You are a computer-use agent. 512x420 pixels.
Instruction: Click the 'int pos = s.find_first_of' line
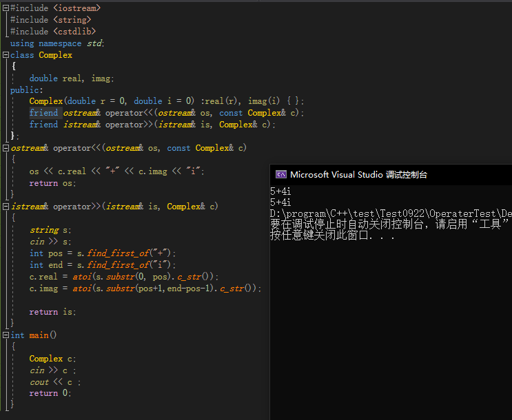[103, 253]
